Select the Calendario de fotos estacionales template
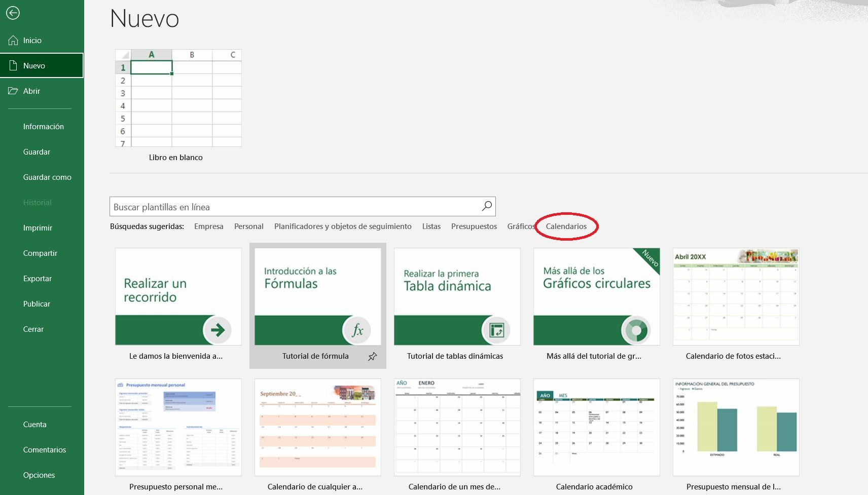868x495 pixels. click(736, 297)
